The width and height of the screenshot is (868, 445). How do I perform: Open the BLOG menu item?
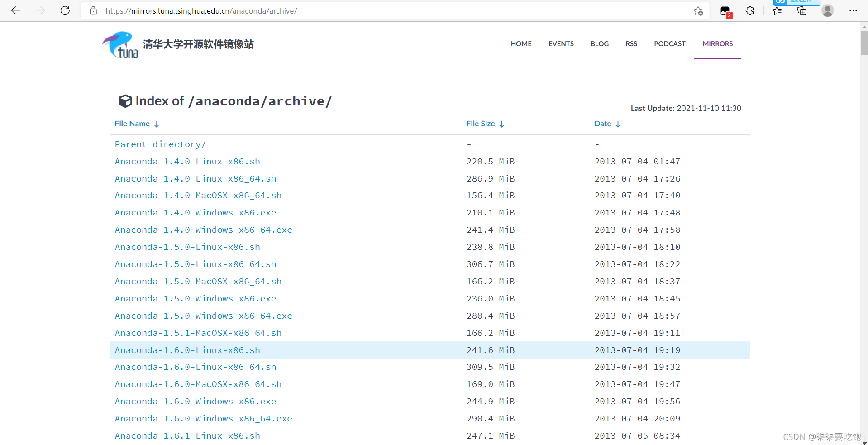(600, 44)
